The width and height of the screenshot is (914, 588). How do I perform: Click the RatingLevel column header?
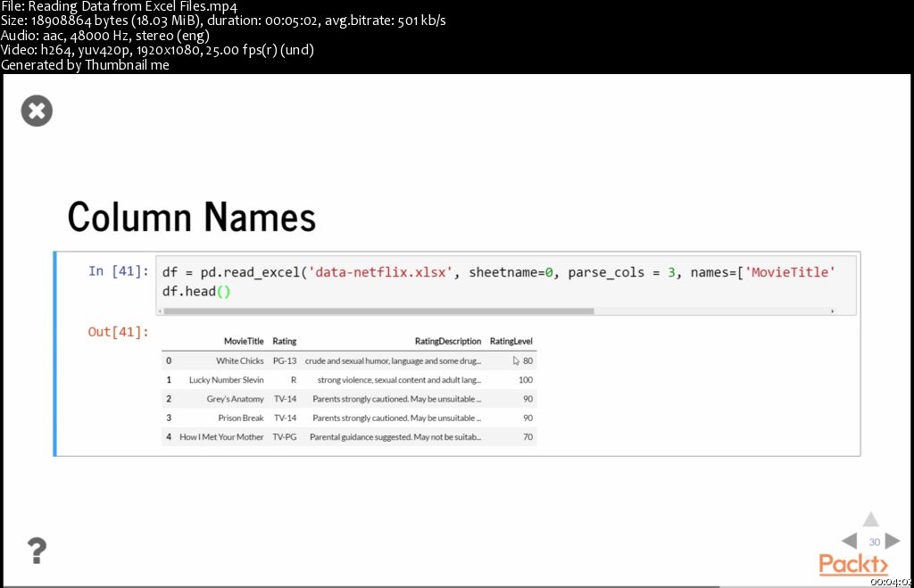[x=511, y=341]
